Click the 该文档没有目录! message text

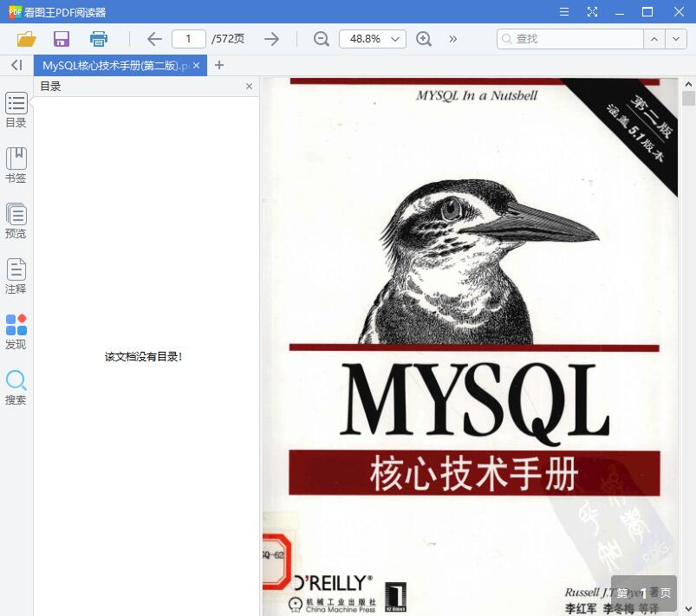tap(143, 357)
